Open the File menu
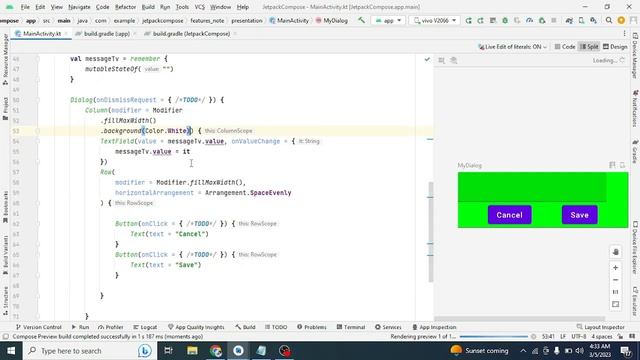The height and width of the screenshot is (360, 640). (x=25, y=7)
